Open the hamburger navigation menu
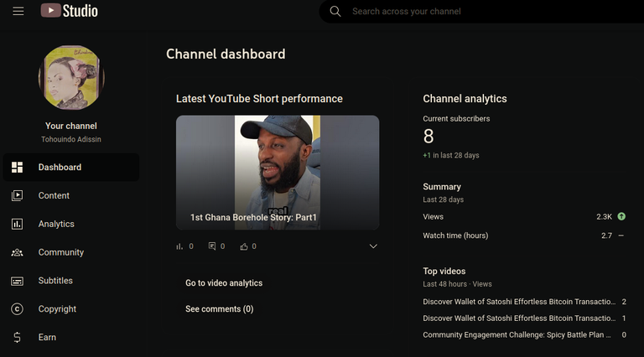Image resolution: width=644 pixels, height=357 pixels. 18,11
